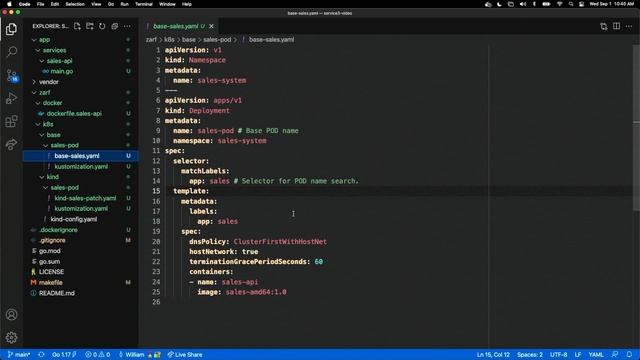Create a new file in Explorer

pos(77,26)
